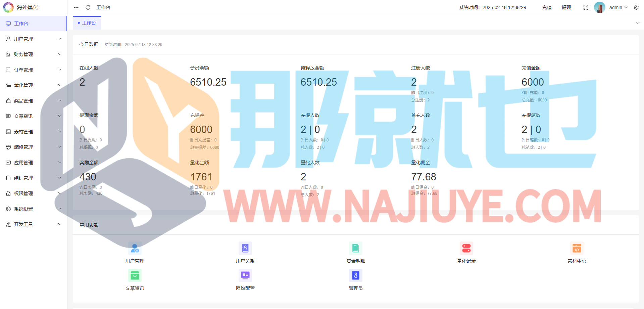Open the 管理员 shortcut icon
Image resolution: width=644 pixels, height=309 pixels.
click(355, 276)
